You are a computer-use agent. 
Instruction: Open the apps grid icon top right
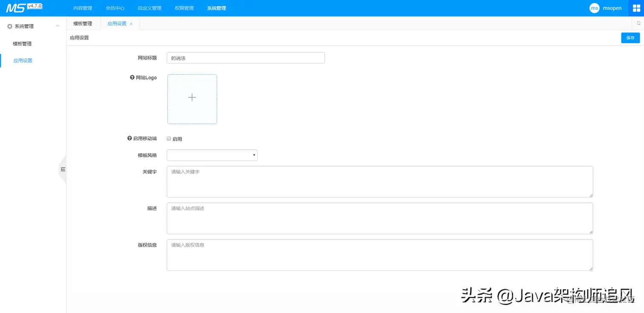tap(636, 8)
